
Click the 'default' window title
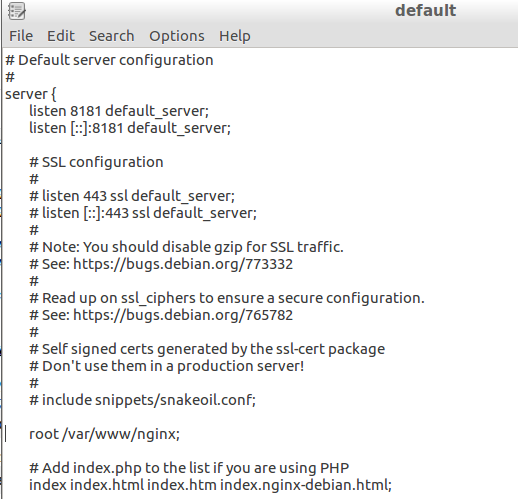click(425, 11)
